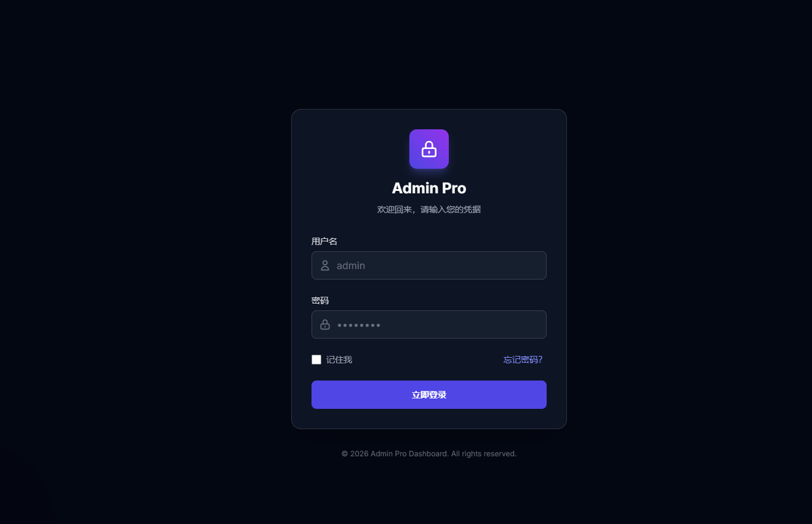The width and height of the screenshot is (812, 524).
Task: Click the 用户名 field label
Action: coord(324,241)
